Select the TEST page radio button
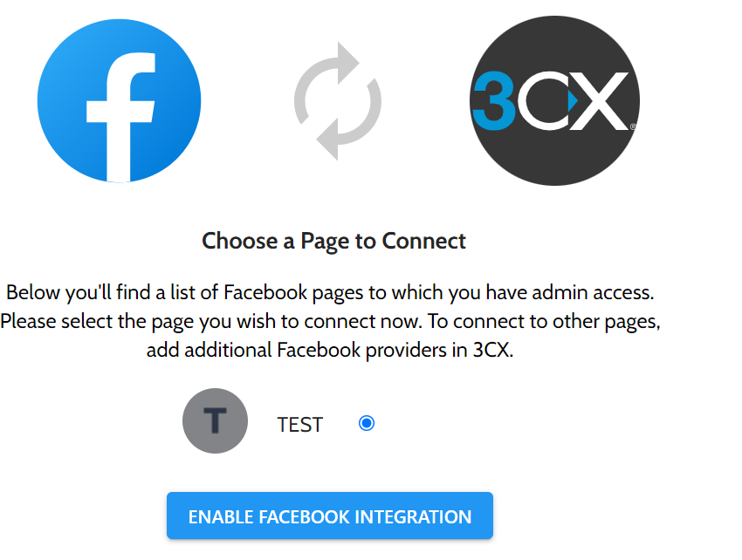The width and height of the screenshot is (742, 560). (x=367, y=423)
